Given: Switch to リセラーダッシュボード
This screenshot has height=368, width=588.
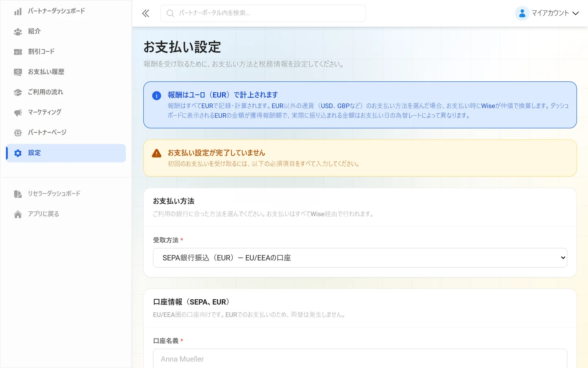Looking at the screenshot, I should (66, 193).
